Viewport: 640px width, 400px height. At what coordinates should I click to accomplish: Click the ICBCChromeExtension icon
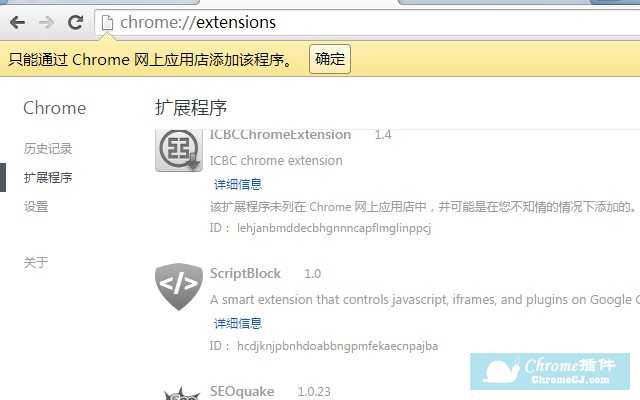click(179, 150)
